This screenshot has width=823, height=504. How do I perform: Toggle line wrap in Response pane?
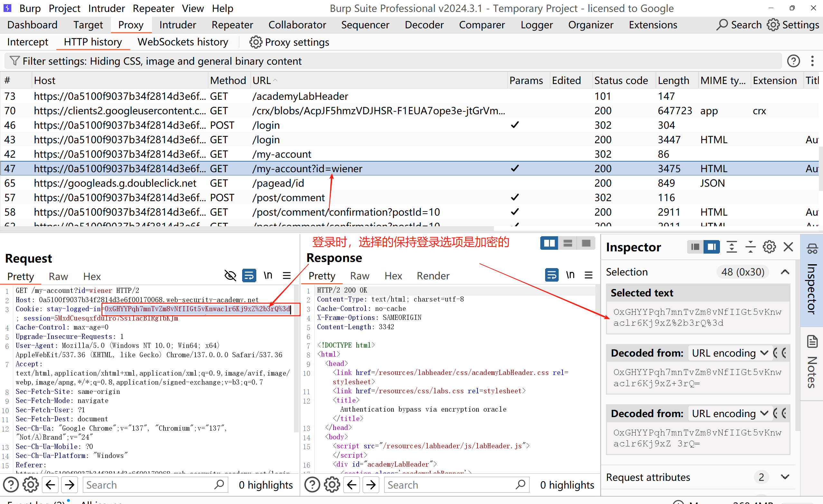point(552,275)
